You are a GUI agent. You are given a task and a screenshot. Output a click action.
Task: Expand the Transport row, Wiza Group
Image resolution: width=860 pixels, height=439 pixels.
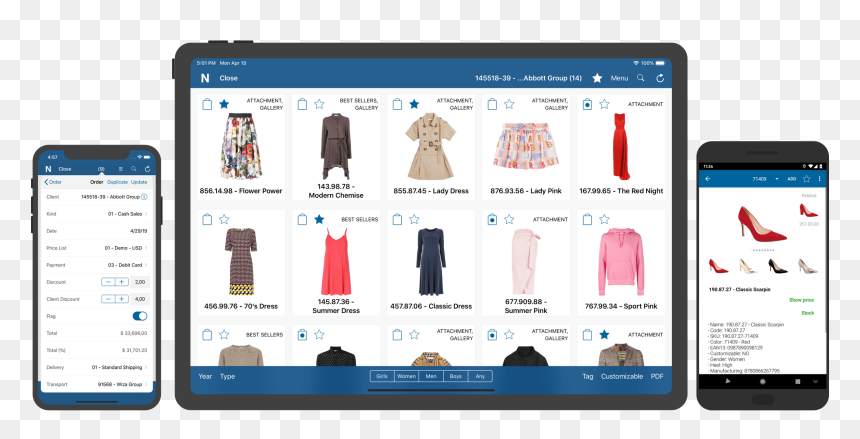coord(97,384)
